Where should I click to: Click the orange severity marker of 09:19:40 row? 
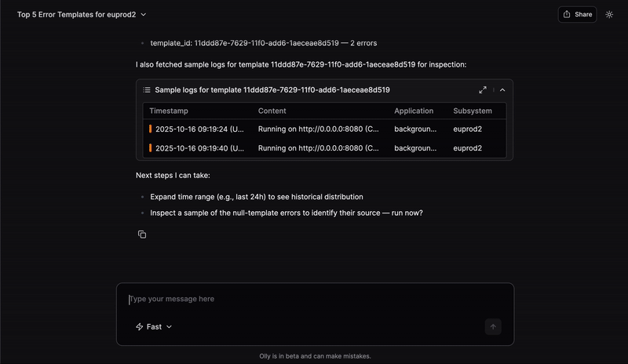(x=150, y=147)
